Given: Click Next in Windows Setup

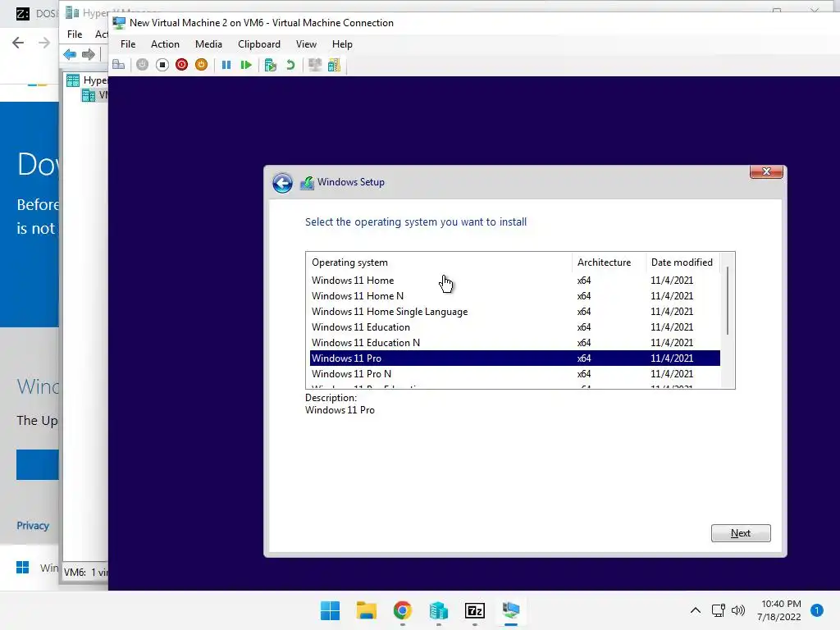Looking at the screenshot, I should [x=741, y=533].
